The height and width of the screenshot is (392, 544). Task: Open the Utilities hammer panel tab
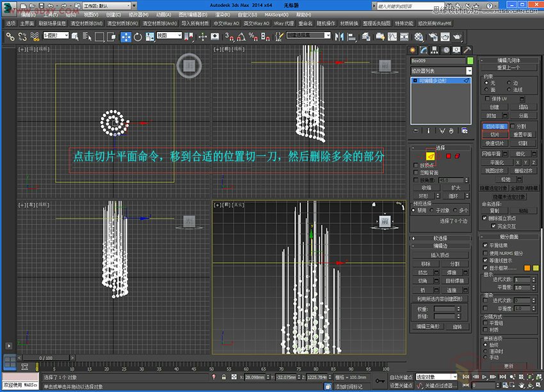(x=467, y=51)
